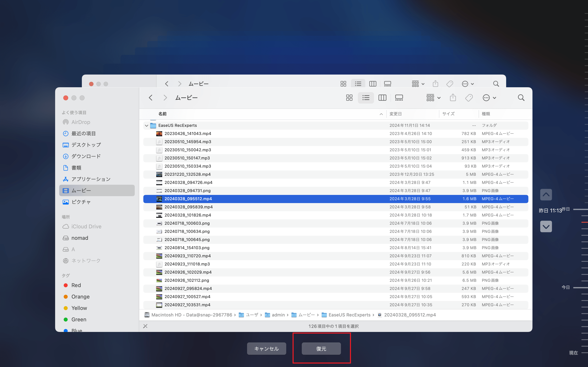Click the Tags icon in toolbar
The image size is (588, 367).
469,98
